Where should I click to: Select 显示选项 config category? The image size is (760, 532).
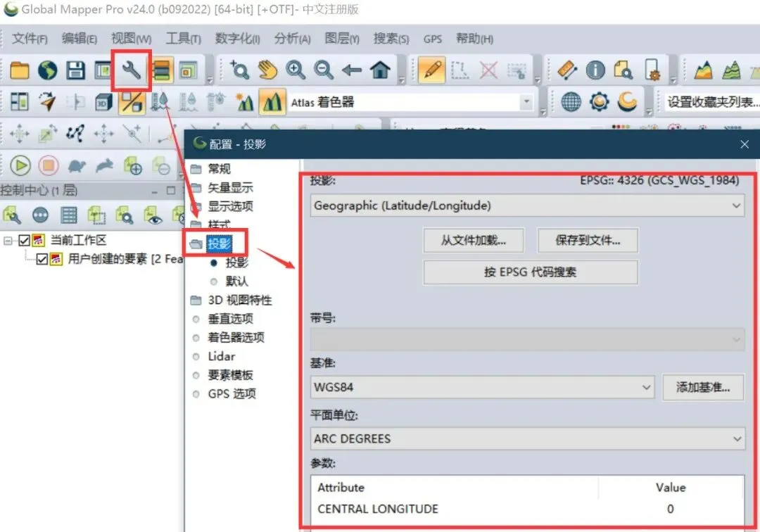(230, 206)
